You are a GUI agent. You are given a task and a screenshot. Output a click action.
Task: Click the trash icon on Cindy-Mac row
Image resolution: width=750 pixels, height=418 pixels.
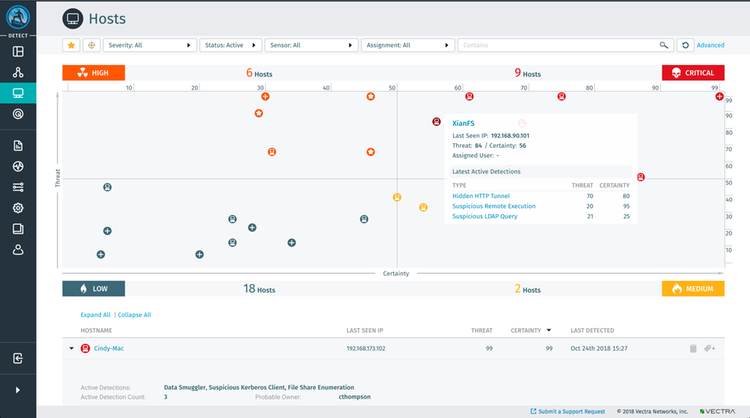692,348
